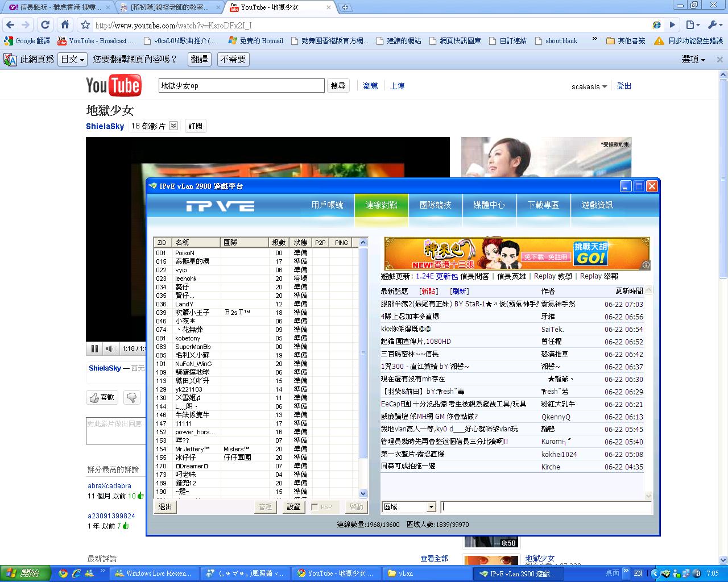Open a new browser tab
Viewport: 728px width, 582px height.
point(345,7)
